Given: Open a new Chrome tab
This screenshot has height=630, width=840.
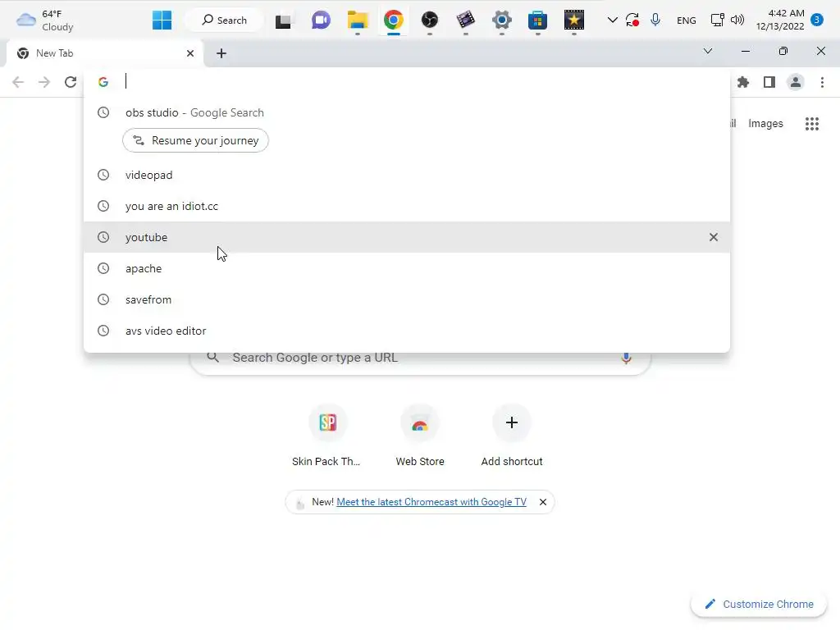Looking at the screenshot, I should [221, 53].
